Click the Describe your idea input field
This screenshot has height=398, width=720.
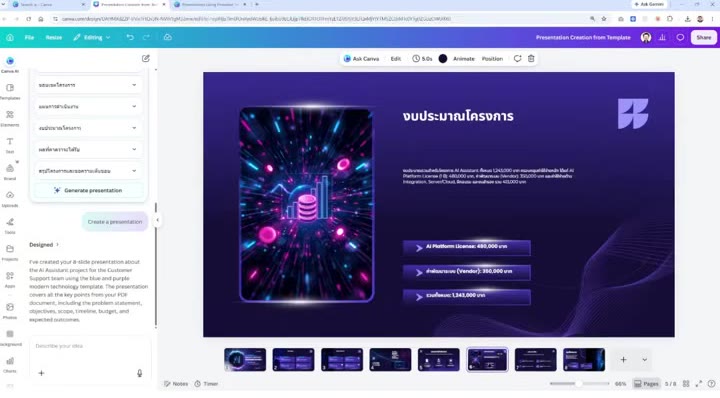tap(90, 346)
